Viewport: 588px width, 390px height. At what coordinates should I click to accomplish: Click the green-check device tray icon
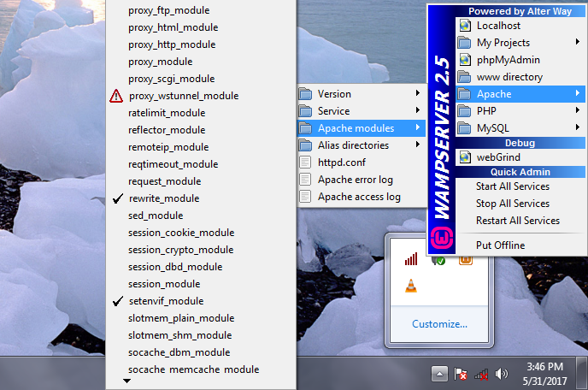438,261
